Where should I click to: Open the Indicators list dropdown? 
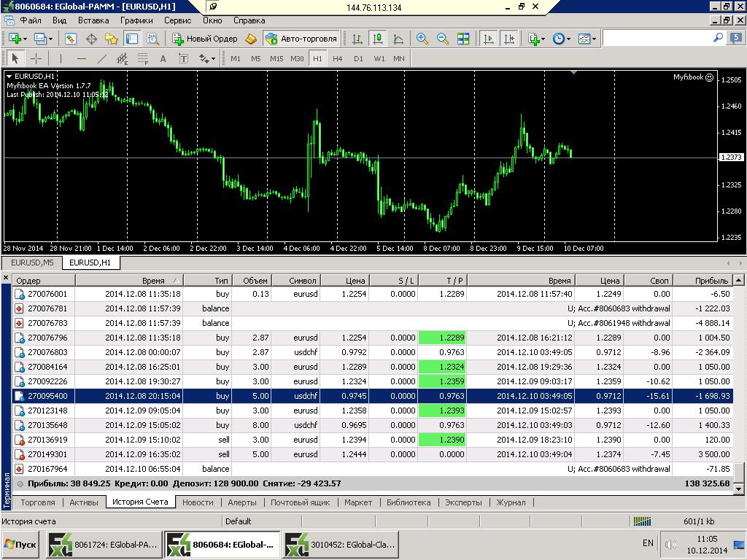point(536,39)
